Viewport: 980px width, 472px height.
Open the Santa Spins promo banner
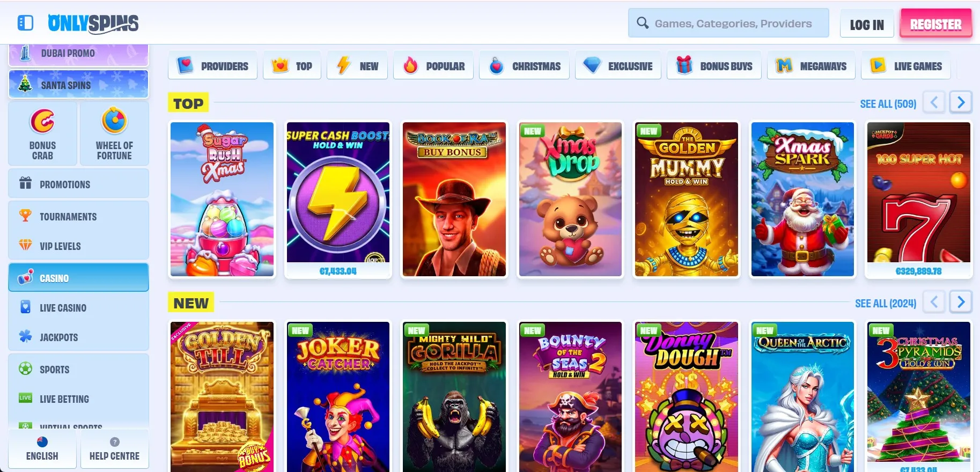tap(78, 85)
